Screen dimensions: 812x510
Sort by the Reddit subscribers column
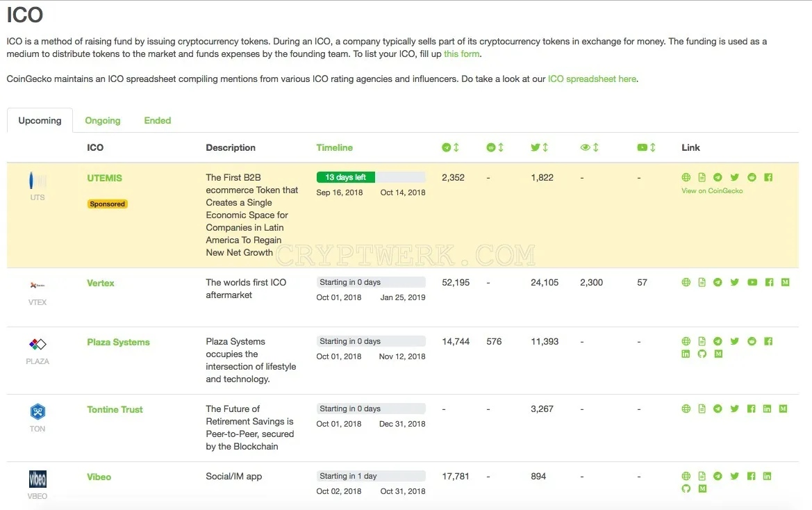click(495, 147)
